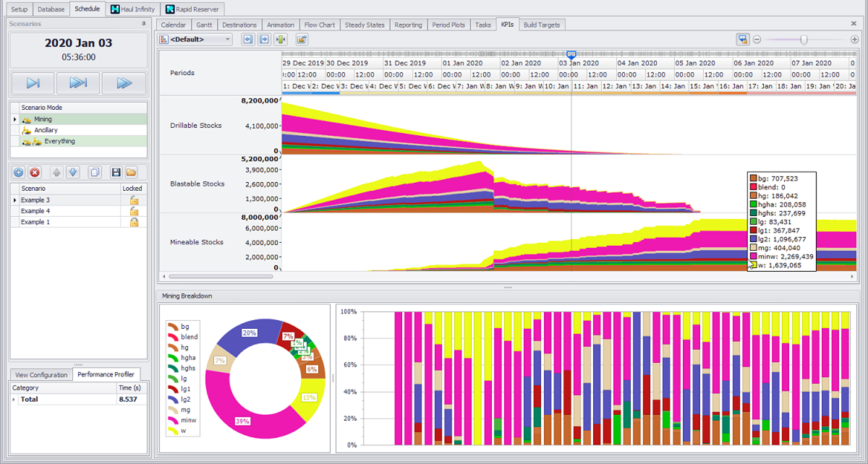The height and width of the screenshot is (464, 868).
Task: Click the duplicate scenario icon
Action: pos(94,172)
